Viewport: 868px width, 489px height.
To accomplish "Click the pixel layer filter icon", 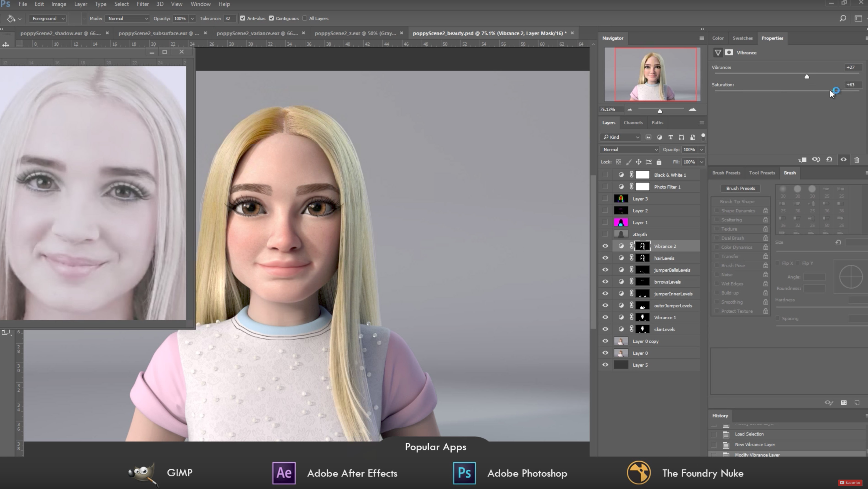I will pyautogui.click(x=648, y=137).
